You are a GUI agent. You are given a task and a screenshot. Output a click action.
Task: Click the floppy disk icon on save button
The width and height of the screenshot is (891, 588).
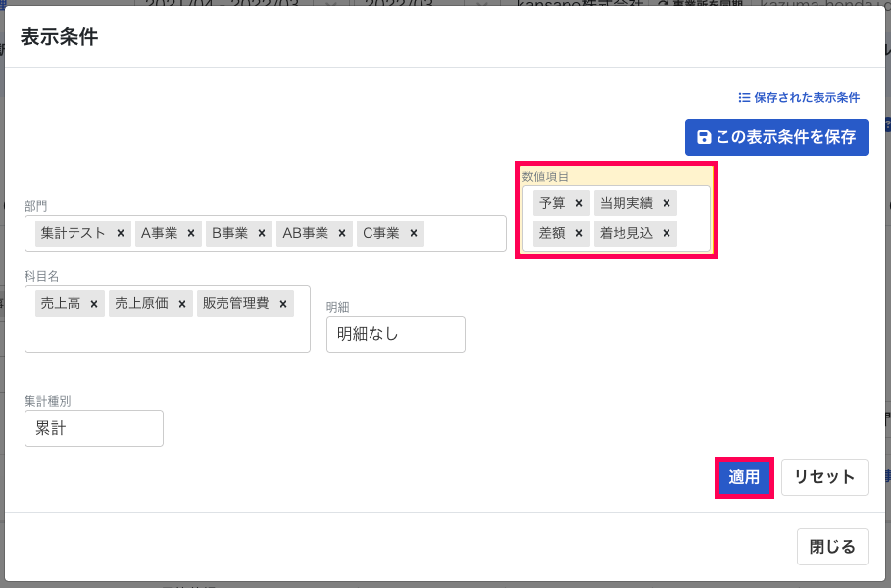click(x=704, y=137)
